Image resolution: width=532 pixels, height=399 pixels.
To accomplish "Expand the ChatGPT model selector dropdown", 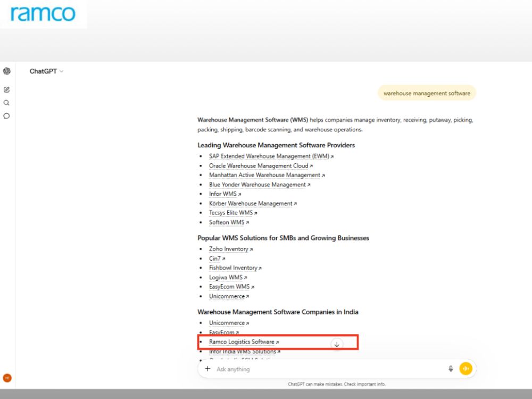I will coord(46,71).
